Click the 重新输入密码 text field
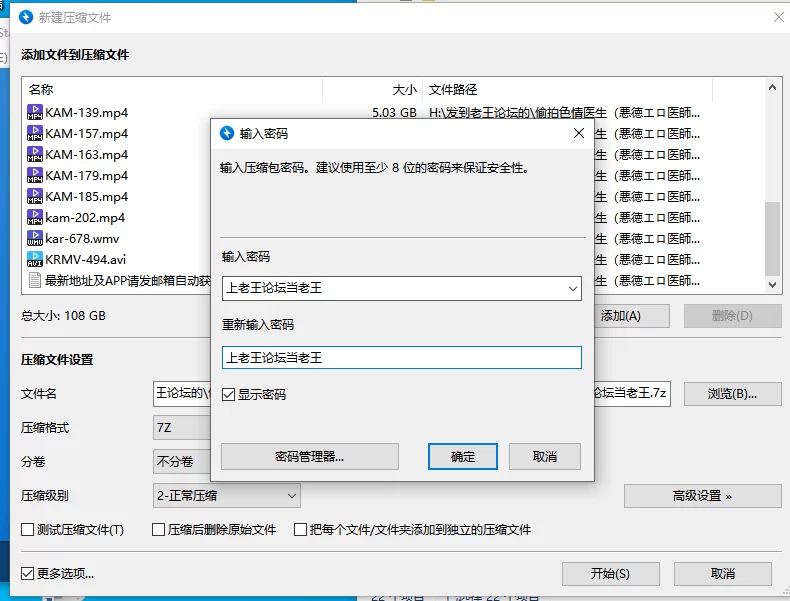Screen dimensions: 790x601 pyautogui.click(x=402, y=358)
